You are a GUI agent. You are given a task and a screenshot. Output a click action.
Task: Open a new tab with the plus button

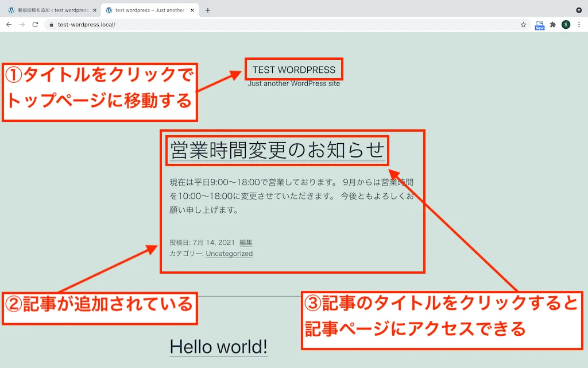[x=208, y=10]
